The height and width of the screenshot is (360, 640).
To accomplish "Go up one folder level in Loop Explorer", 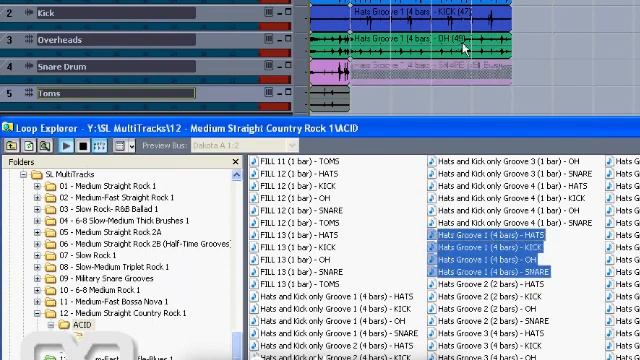I will coord(11,146).
